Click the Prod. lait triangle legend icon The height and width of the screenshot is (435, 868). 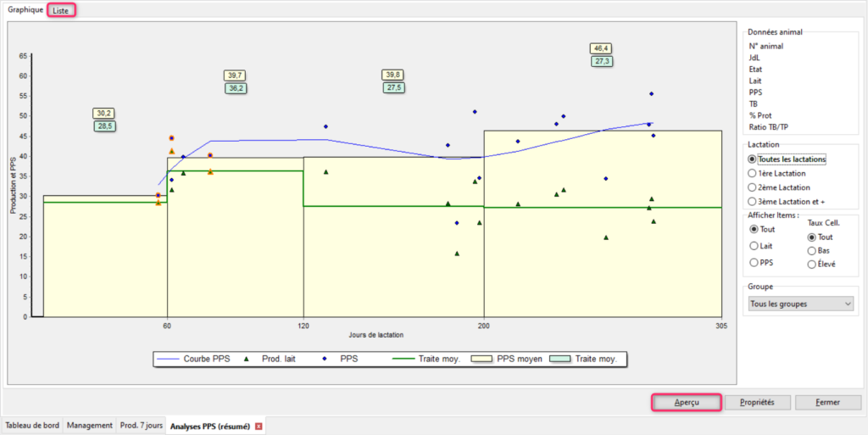[246, 359]
